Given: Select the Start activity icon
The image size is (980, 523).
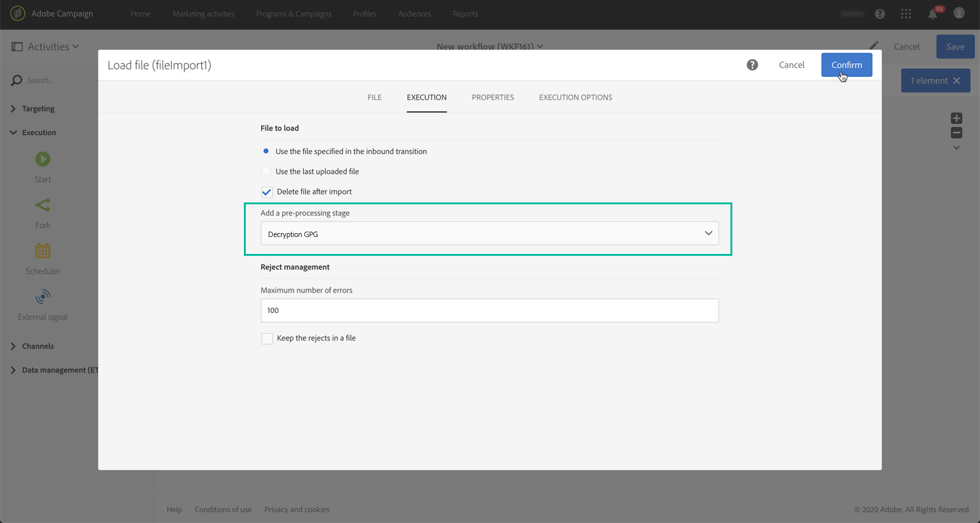Looking at the screenshot, I should coord(43,159).
